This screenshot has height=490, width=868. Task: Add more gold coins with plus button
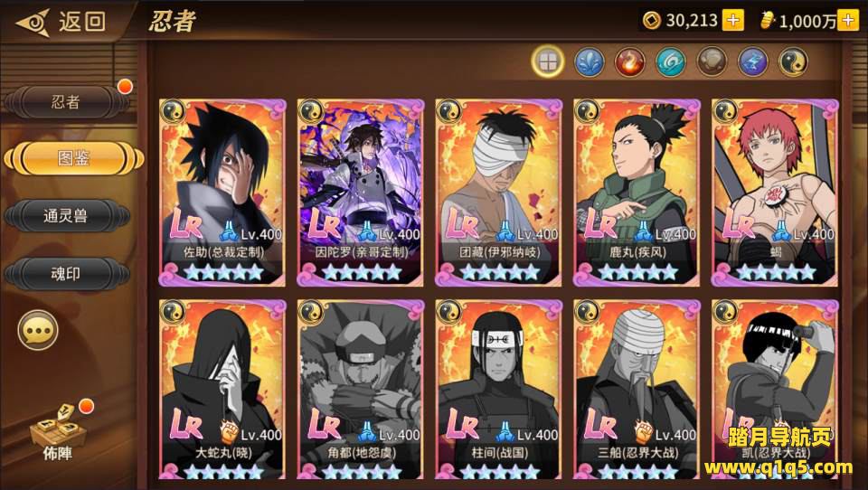coord(733,21)
